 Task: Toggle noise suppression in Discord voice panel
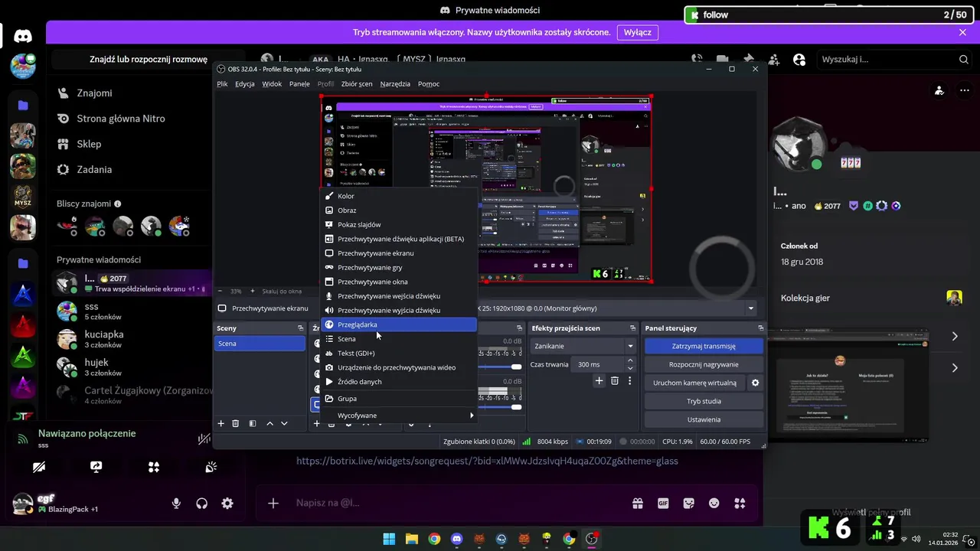click(204, 439)
